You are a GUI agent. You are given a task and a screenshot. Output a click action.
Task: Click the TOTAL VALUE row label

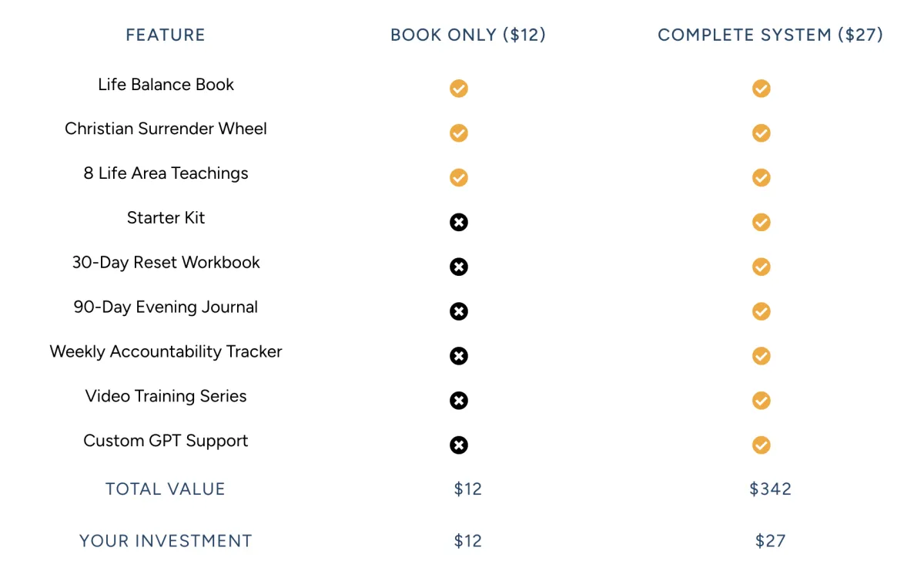tap(166, 489)
